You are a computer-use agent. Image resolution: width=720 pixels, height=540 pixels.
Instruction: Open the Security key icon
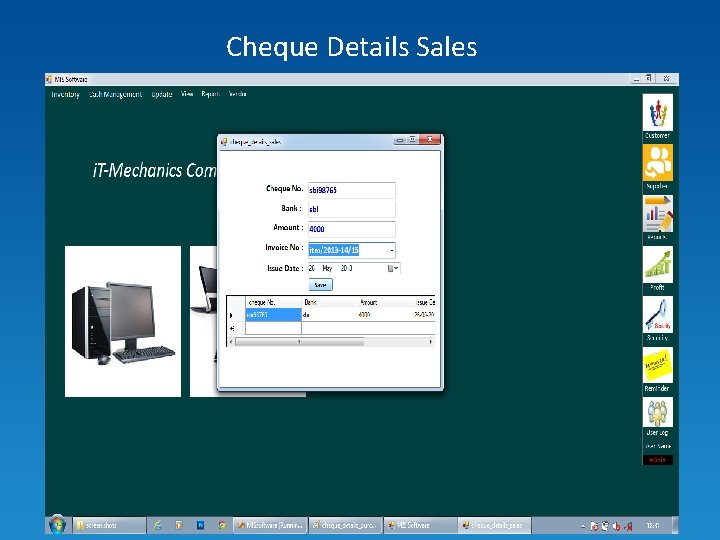(x=658, y=315)
